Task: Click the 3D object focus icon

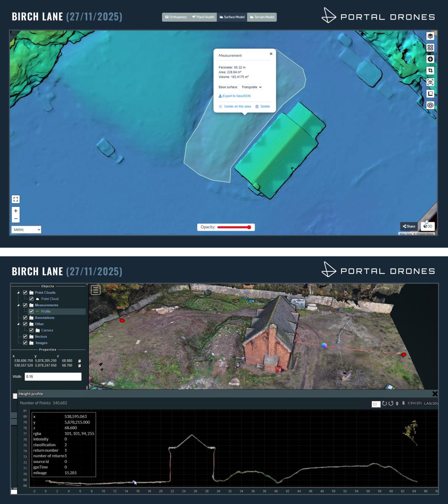Action: coord(430,82)
